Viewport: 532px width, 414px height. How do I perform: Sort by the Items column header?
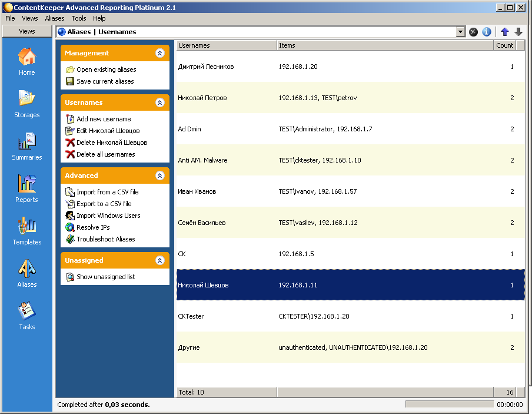click(x=385, y=45)
